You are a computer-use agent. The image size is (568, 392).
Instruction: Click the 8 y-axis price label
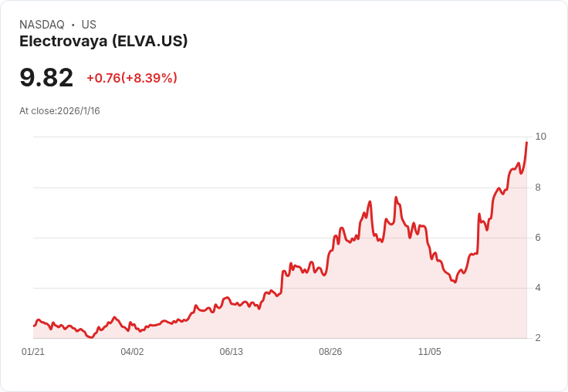coord(538,188)
